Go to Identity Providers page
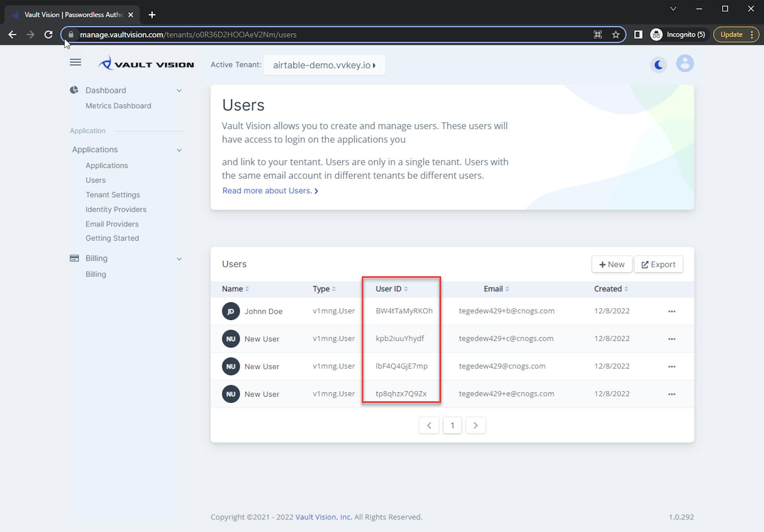 116,210
